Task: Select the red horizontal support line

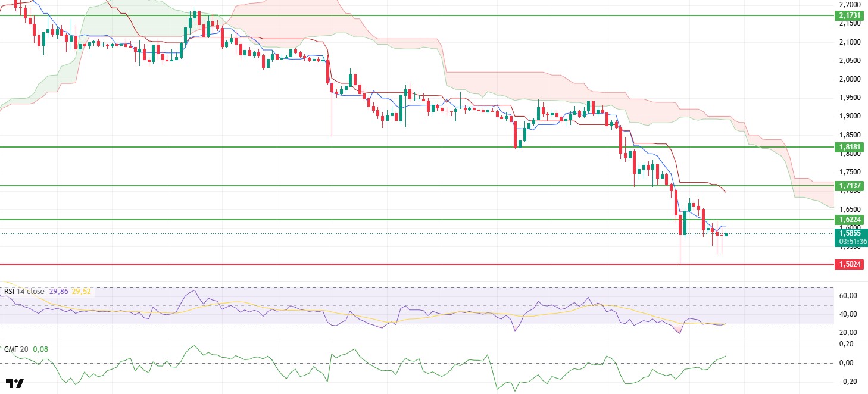Action: click(417, 264)
